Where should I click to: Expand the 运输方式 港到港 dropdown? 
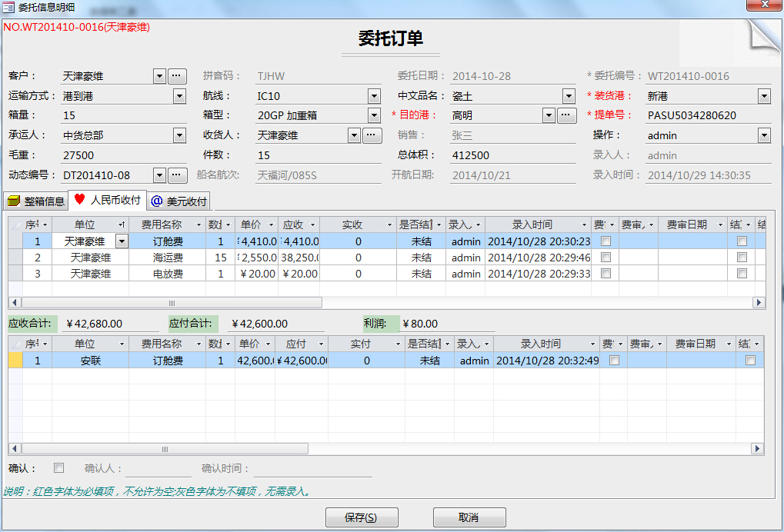tap(179, 96)
